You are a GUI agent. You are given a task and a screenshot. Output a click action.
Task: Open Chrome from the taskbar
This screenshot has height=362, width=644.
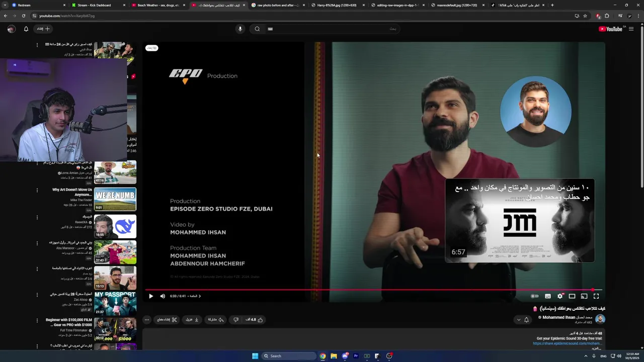pyautogui.click(x=323, y=356)
